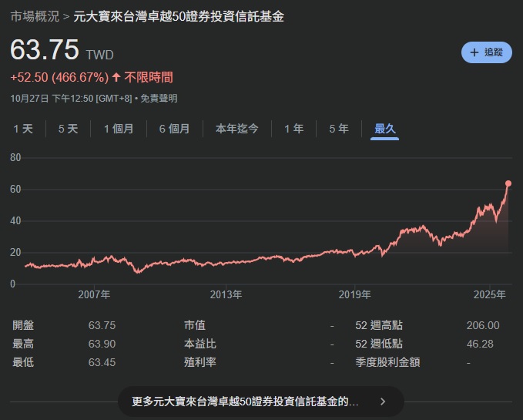
Task: Click the latest data point on the chart
Action: pyautogui.click(x=508, y=183)
